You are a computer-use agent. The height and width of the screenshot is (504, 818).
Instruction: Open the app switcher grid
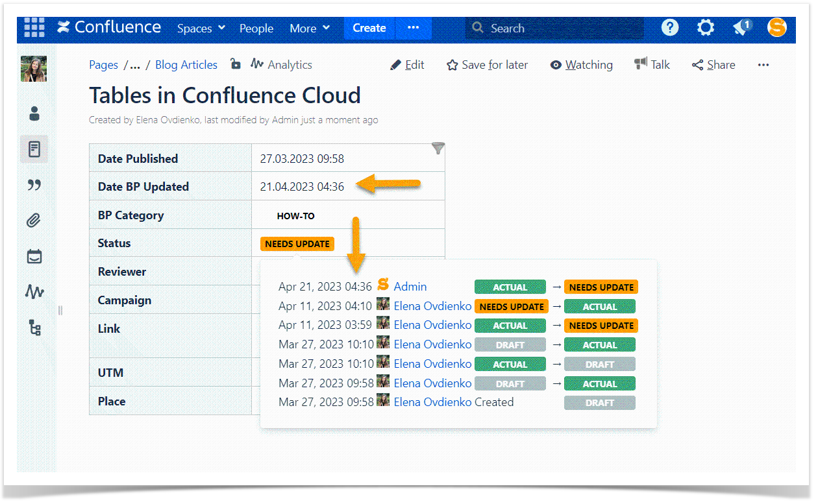click(x=34, y=28)
